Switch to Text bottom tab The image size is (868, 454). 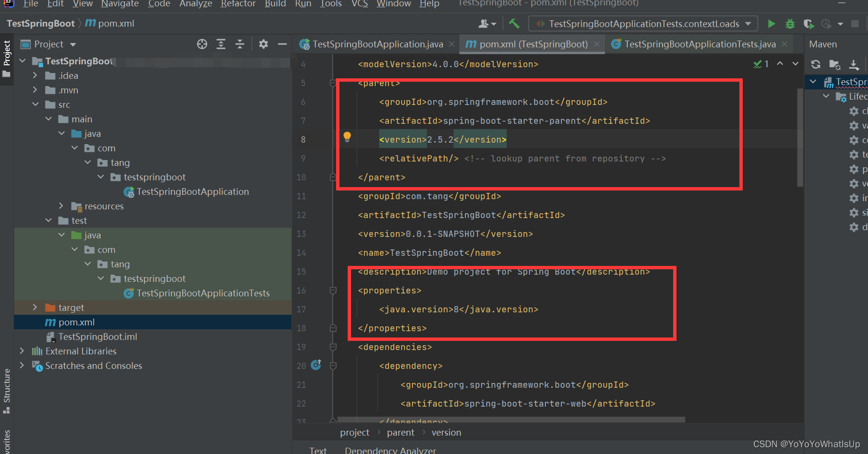coord(318,450)
